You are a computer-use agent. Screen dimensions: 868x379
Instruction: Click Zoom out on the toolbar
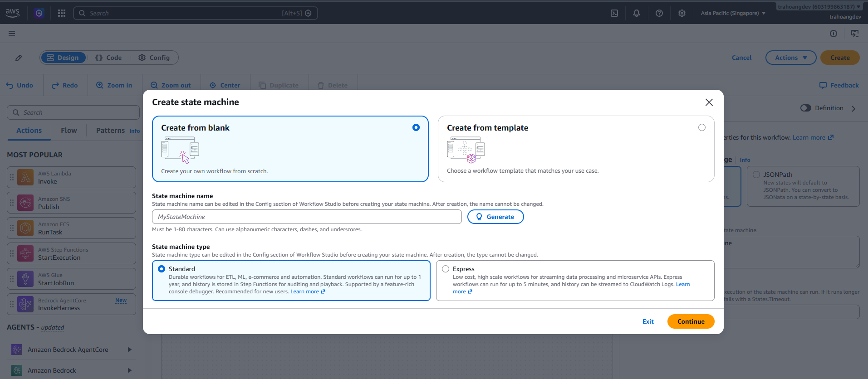tap(171, 85)
